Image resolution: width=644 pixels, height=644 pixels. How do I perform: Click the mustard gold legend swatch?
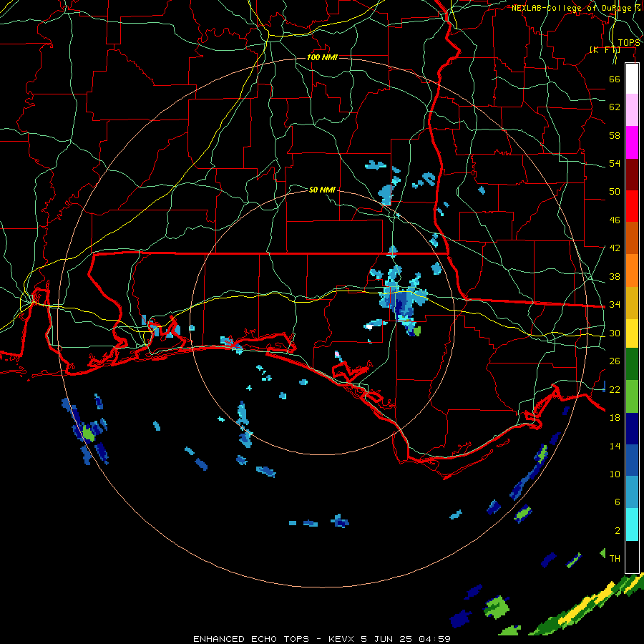coord(632,303)
